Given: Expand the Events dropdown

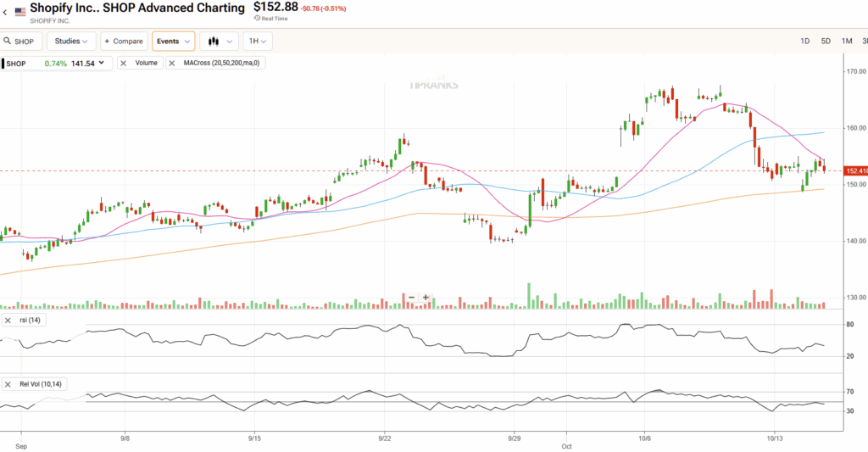Looking at the screenshot, I should point(174,41).
